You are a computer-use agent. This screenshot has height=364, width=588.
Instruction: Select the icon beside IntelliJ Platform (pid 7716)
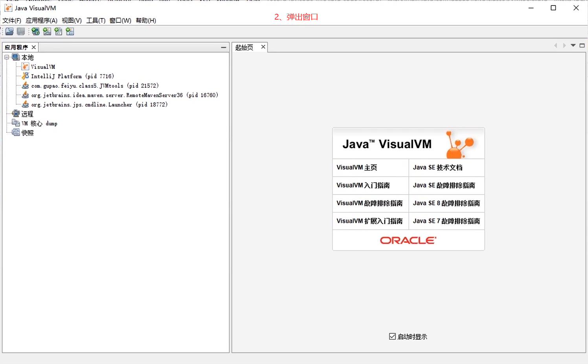click(25, 76)
